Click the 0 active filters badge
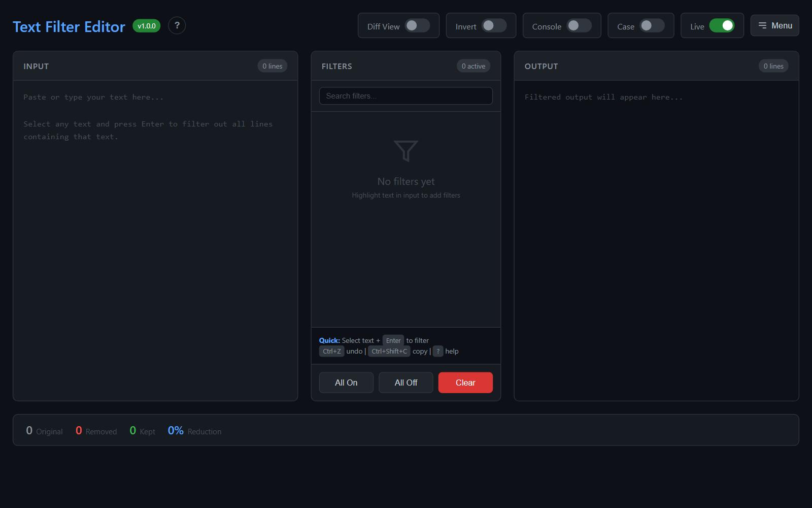The image size is (812, 508). point(473,66)
